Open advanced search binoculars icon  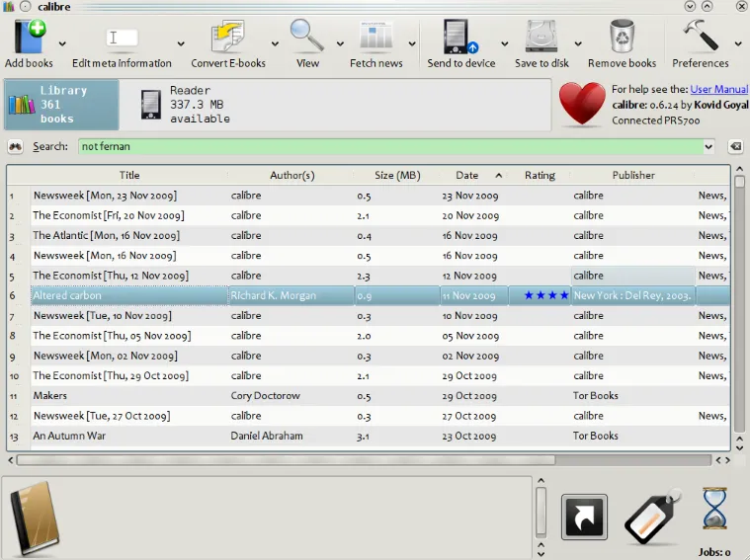(x=15, y=146)
